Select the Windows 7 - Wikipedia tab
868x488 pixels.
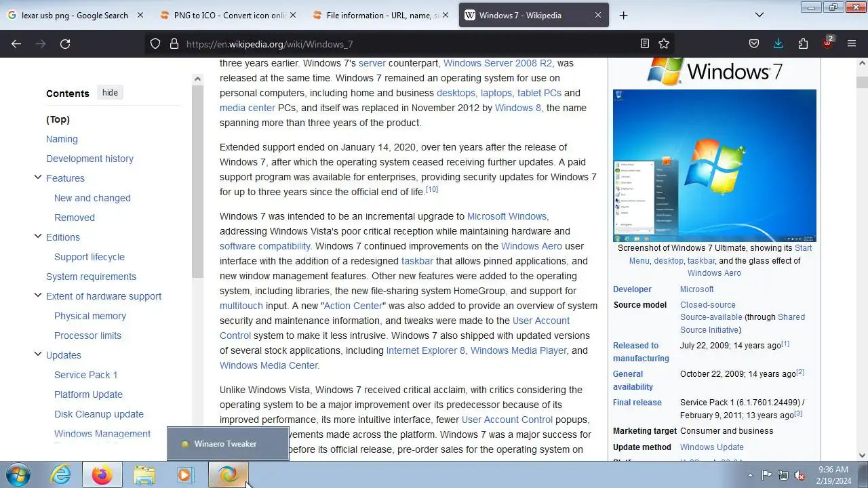click(x=534, y=15)
